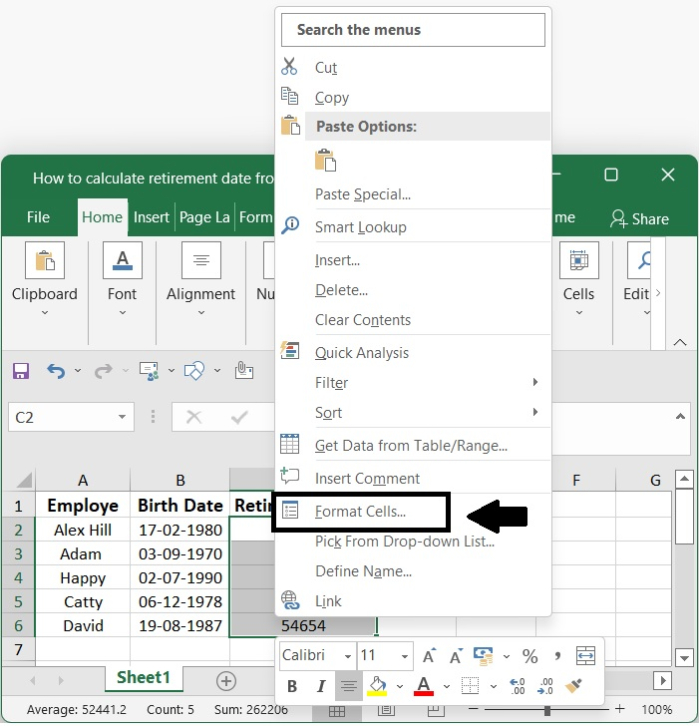Click the Save floppy disk icon
Image resolution: width=700 pixels, height=726 pixels.
(x=21, y=371)
